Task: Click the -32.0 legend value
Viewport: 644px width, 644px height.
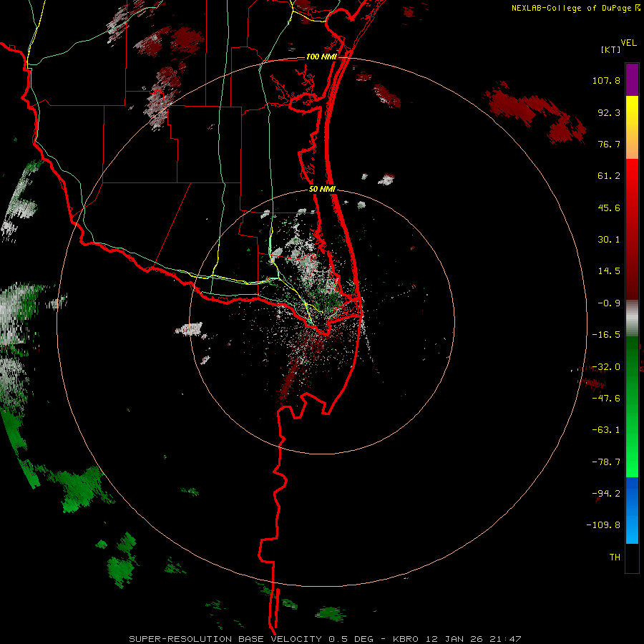Action: coord(606,367)
